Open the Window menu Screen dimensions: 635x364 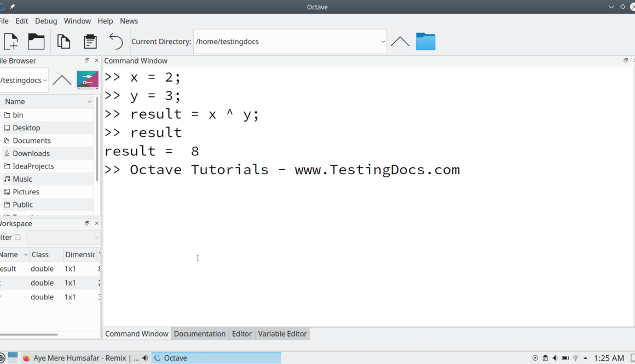pyautogui.click(x=77, y=21)
